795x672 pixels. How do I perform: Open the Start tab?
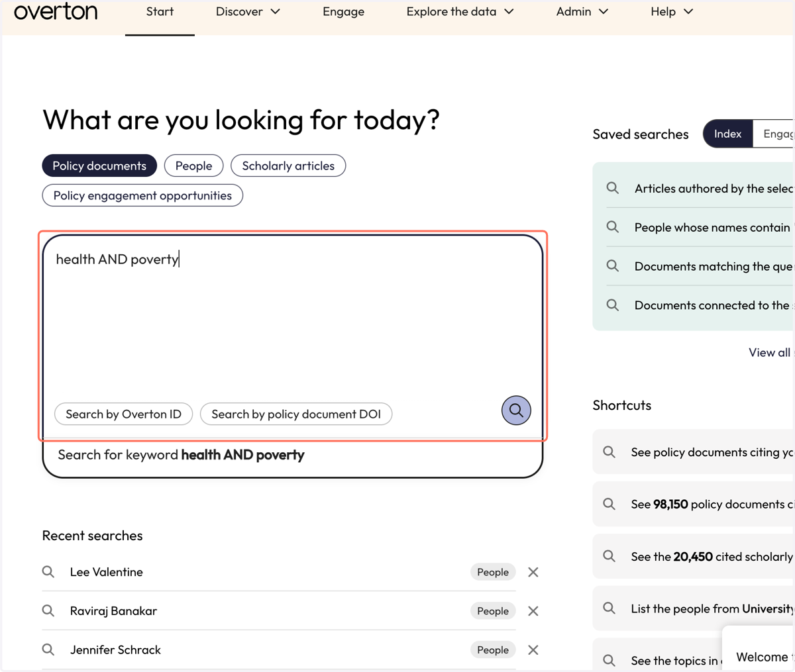[x=160, y=12]
